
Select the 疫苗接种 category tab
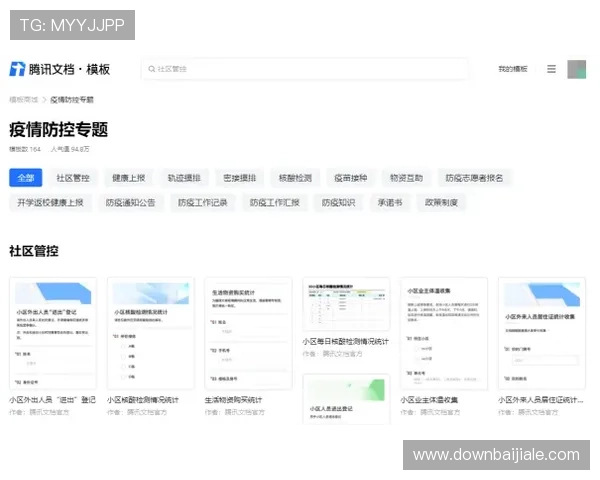click(x=351, y=178)
